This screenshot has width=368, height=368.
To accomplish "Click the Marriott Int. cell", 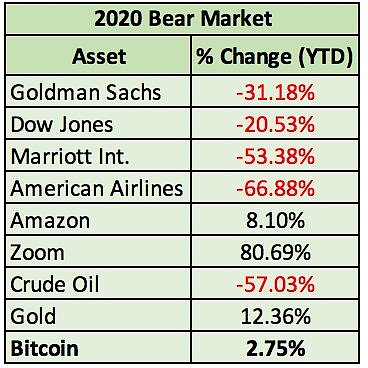I will click(x=98, y=155).
